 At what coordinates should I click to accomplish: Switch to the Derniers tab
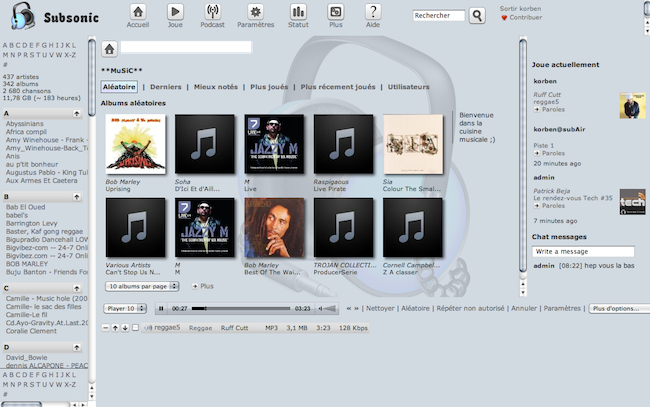pyautogui.click(x=166, y=87)
